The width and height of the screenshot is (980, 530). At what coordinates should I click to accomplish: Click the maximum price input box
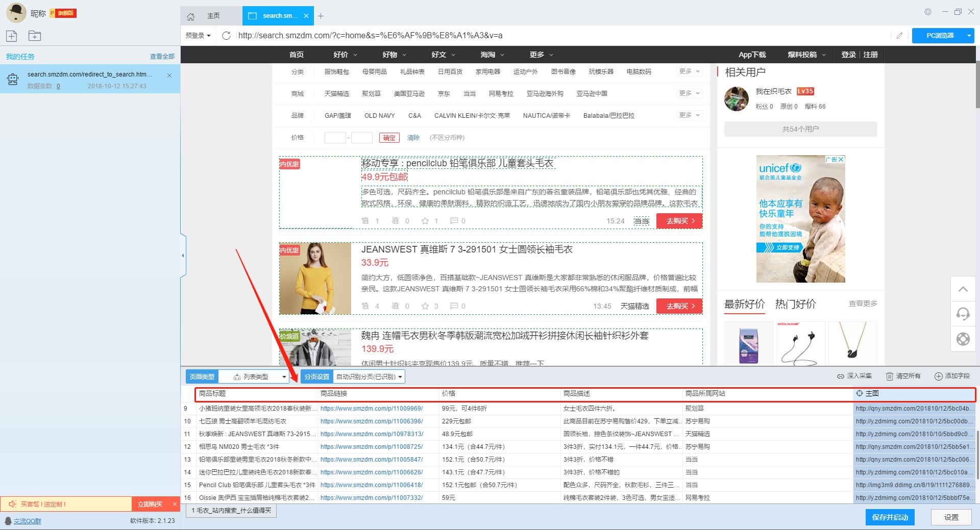coord(362,138)
